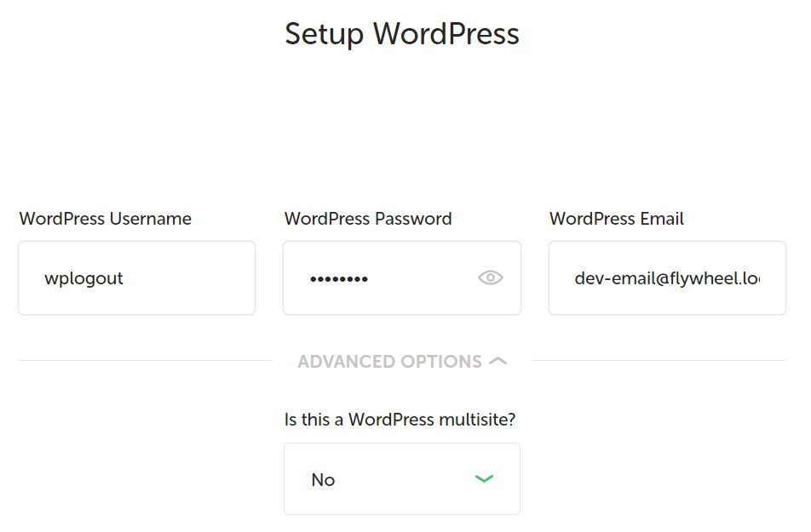811x532 pixels.
Task: Click the WordPress Password label
Action: (368, 219)
